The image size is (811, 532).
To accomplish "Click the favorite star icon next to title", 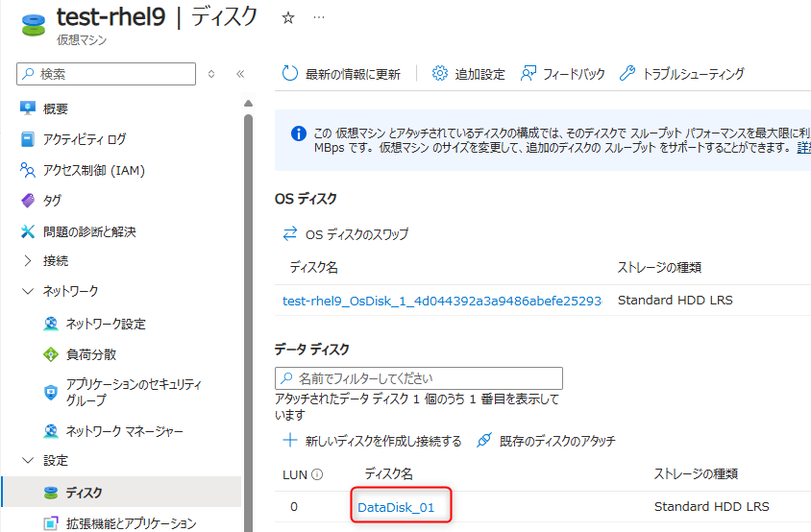I will click(288, 18).
